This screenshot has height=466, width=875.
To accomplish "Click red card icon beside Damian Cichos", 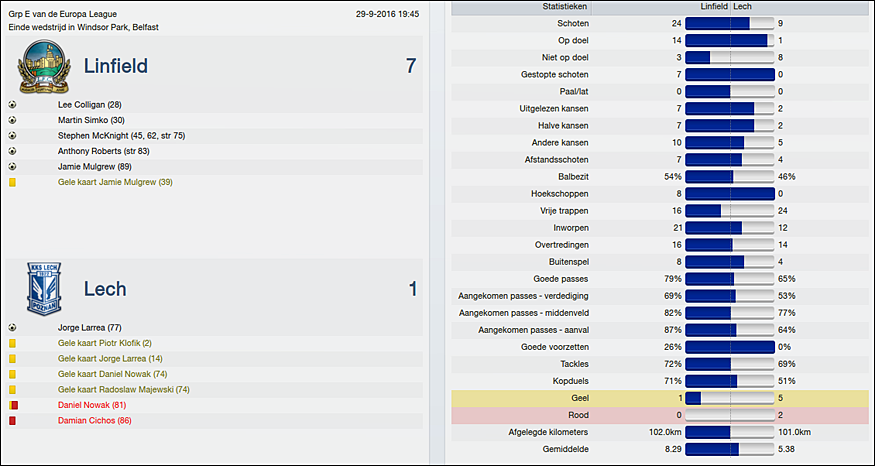I will [12, 421].
